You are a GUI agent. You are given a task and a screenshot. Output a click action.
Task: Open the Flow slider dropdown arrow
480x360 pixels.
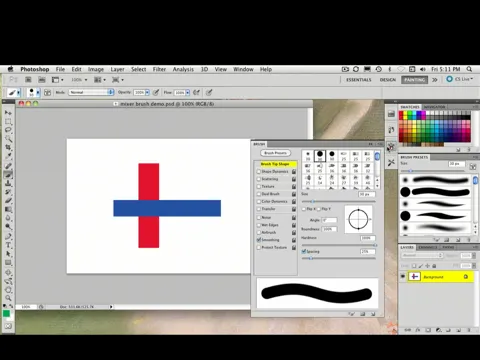point(188,92)
